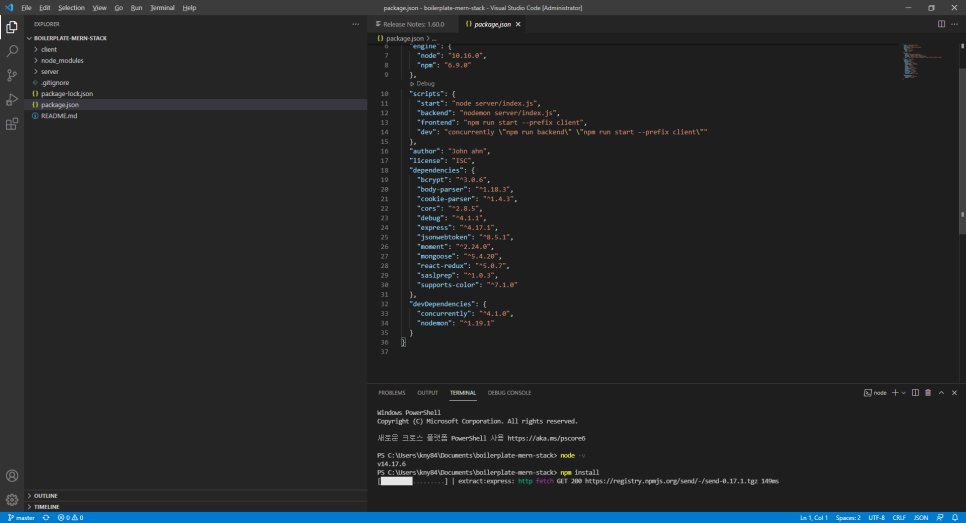Open the Terminal menu
The height and width of the screenshot is (523, 966).
(162, 8)
